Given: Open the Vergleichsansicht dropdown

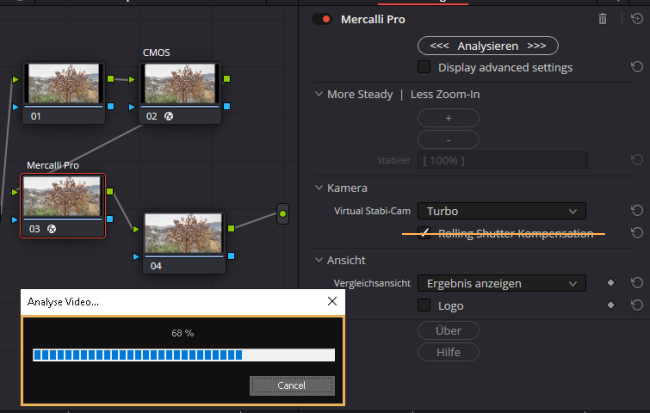Looking at the screenshot, I should click(502, 283).
